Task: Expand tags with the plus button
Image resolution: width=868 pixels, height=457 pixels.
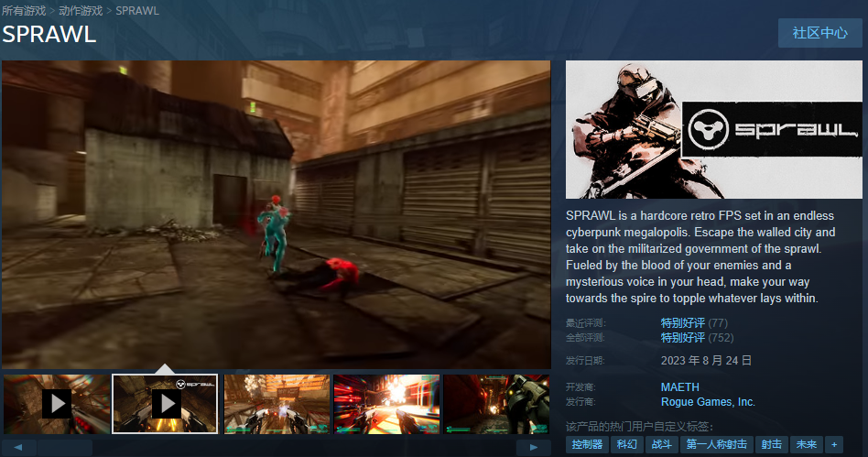Action: coord(834,444)
